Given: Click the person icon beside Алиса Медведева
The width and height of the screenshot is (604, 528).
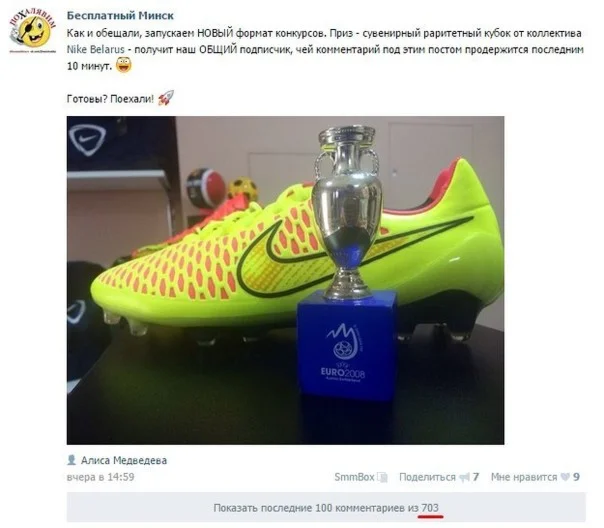Looking at the screenshot, I should (x=72, y=460).
